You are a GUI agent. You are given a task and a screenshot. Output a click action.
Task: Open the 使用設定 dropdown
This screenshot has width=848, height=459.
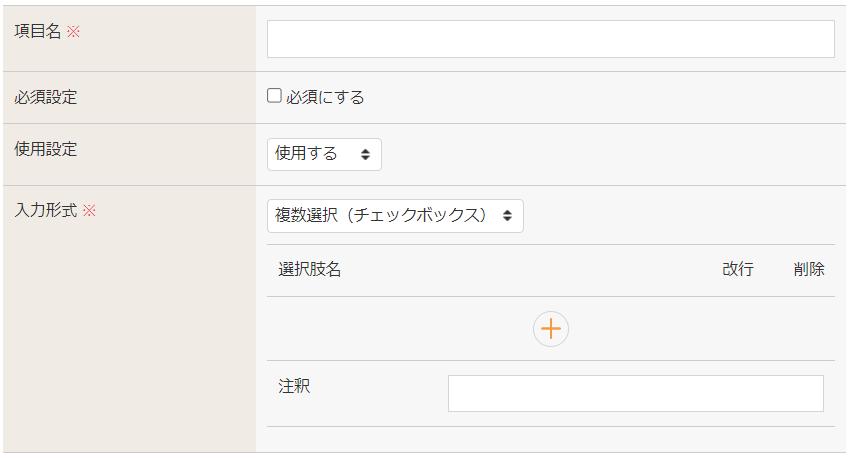tap(324, 155)
